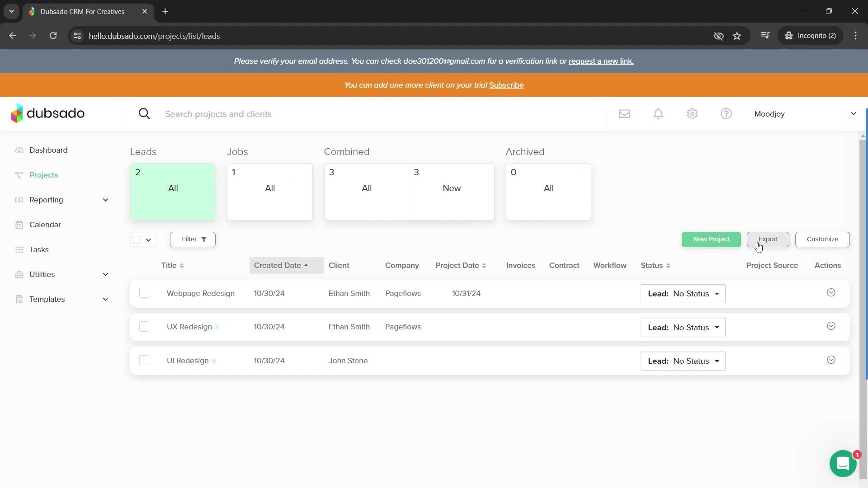Open the Intercom chat bubble

click(843, 464)
